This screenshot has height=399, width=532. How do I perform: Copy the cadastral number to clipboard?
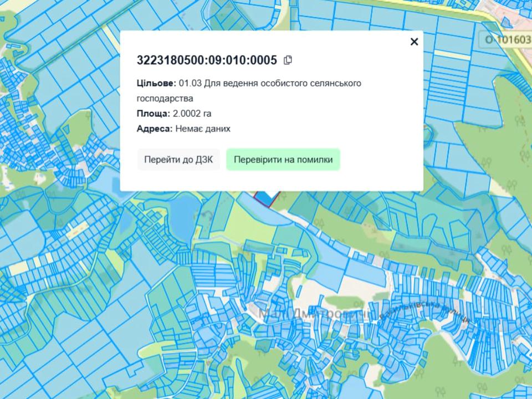coord(288,60)
